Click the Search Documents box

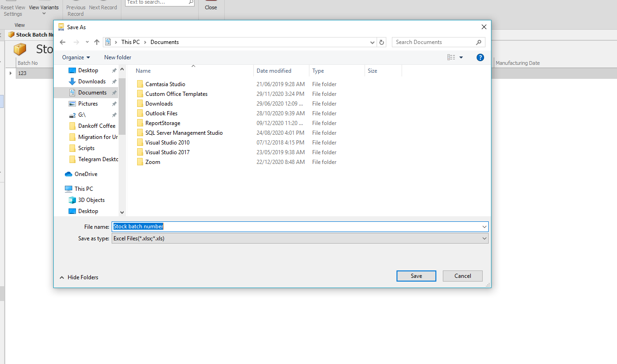pyautogui.click(x=439, y=42)
